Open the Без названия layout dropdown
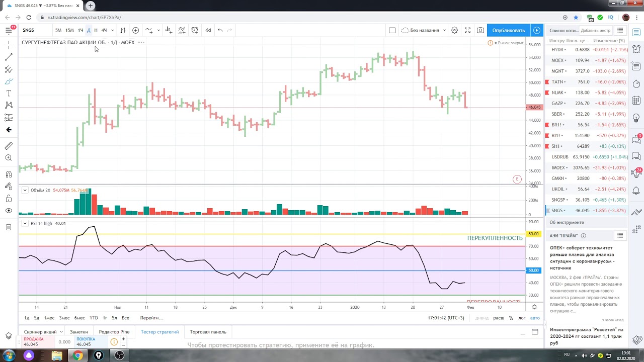Screen dimensions: 644x362 tap(424, 30)
